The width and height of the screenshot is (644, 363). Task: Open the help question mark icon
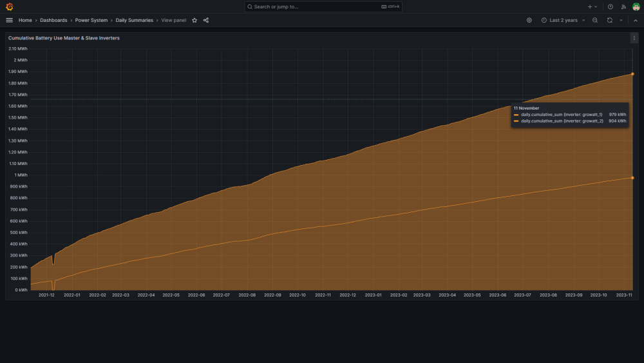pos(611,6)
